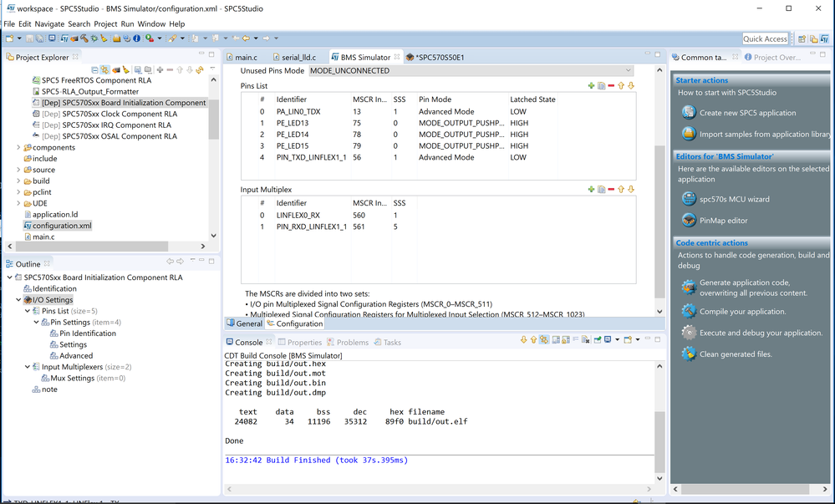Expand the components folder in Project Explorer
835x504 pixels.
pyautogui.click(x=18, y=148)
